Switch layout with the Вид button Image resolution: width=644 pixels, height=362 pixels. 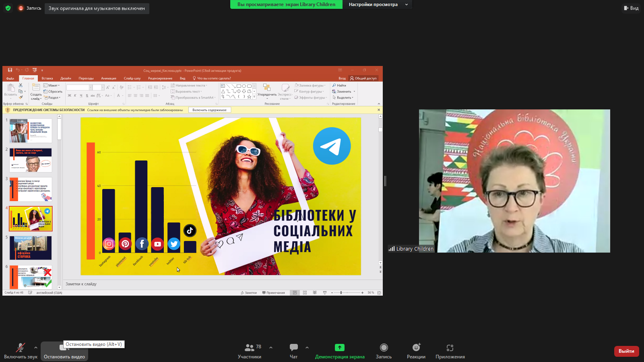631,8
